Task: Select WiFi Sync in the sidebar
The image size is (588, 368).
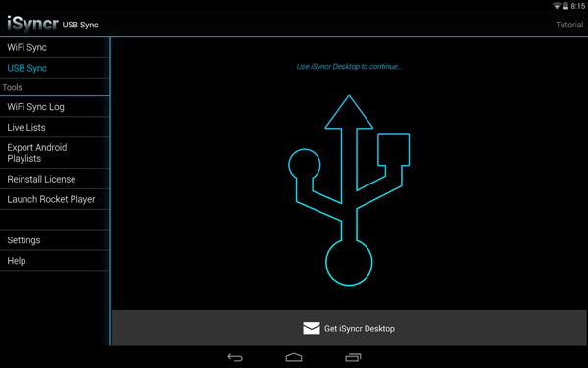Action: click(x=54, y=47)
